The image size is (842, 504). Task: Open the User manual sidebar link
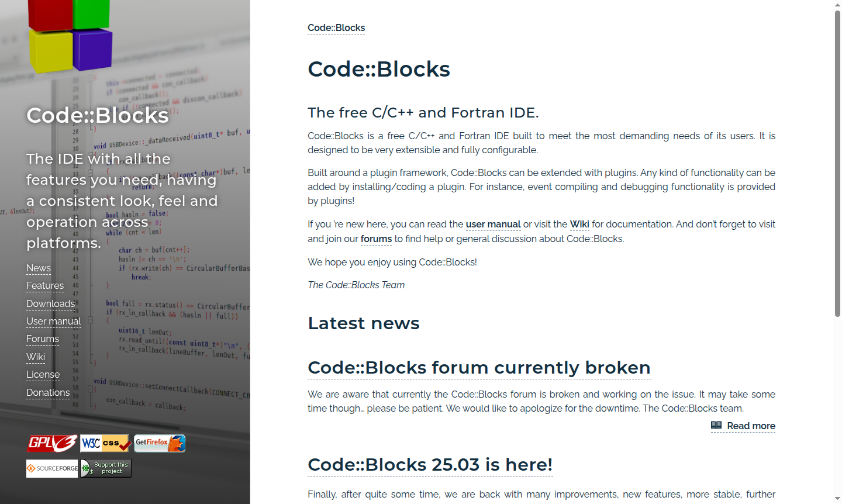click(53, 322)
